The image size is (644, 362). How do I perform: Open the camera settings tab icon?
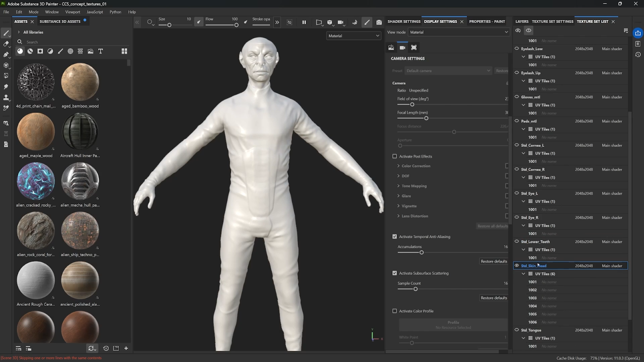tap(402, 47)
